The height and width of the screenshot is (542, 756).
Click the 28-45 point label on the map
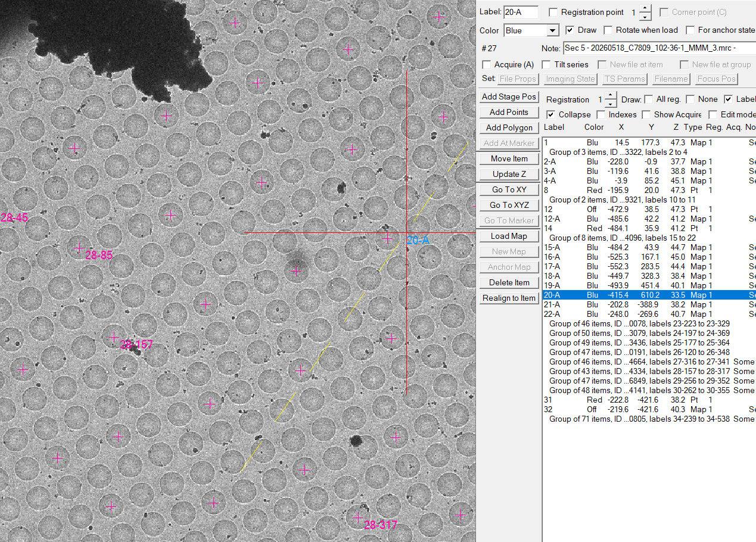pyautogui.click(x=14, y=218)
